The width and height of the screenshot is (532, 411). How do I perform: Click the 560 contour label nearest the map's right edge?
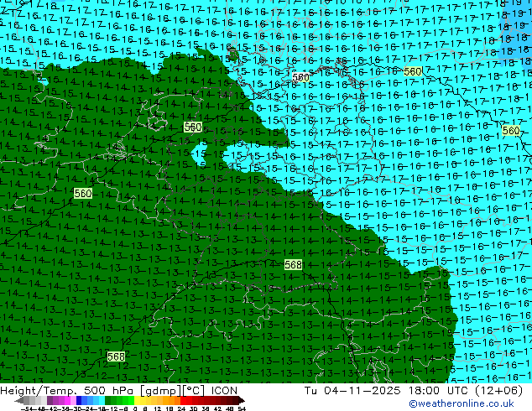point(511,131)
